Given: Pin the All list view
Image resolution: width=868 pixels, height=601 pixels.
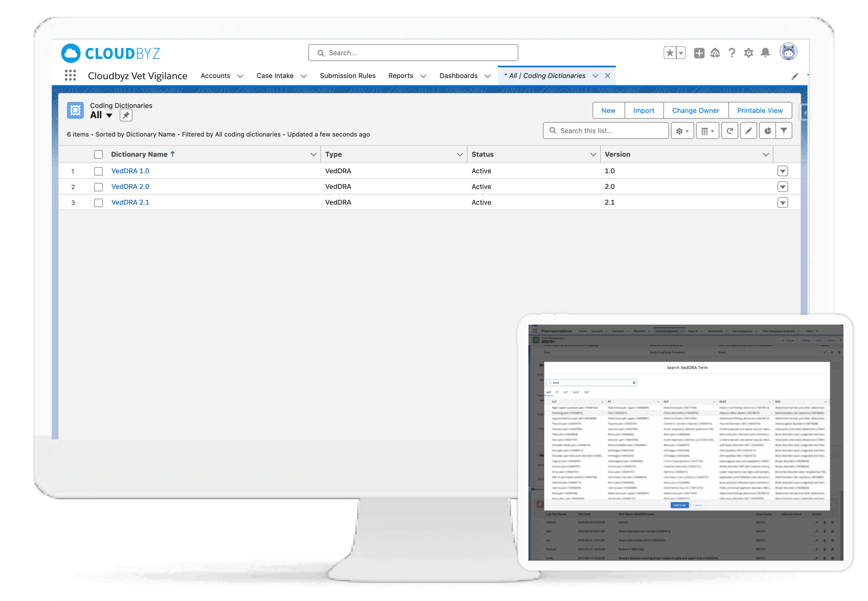Looking at the screenshot, I should tap(126, 115).
